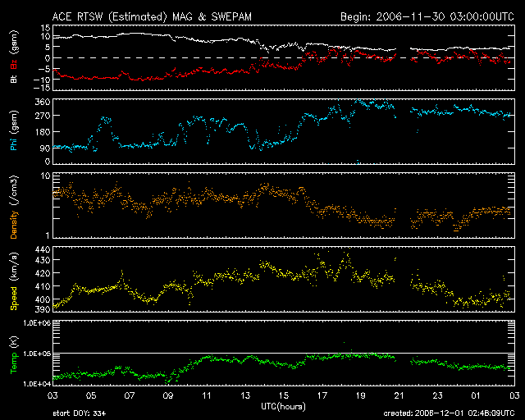525x420 pixels.
Task: Click hour label '17' on the time axis
Action: [322, 396]
